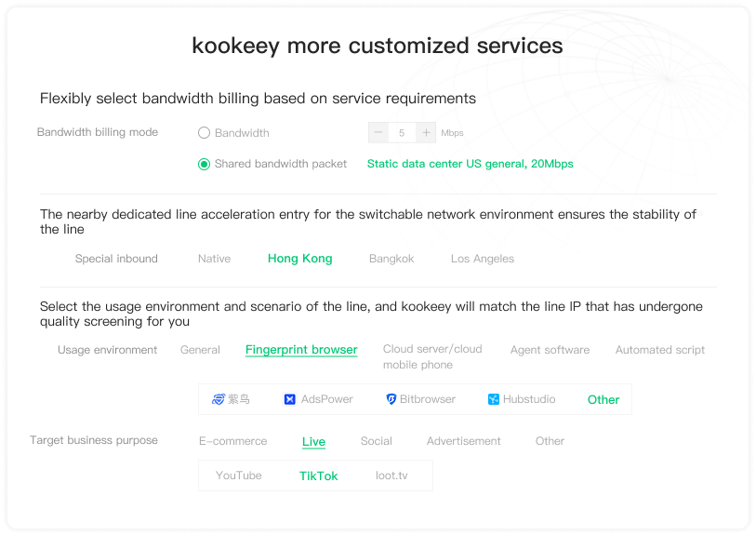Pick the Hubstudio browser icon

tap(494, 399)
